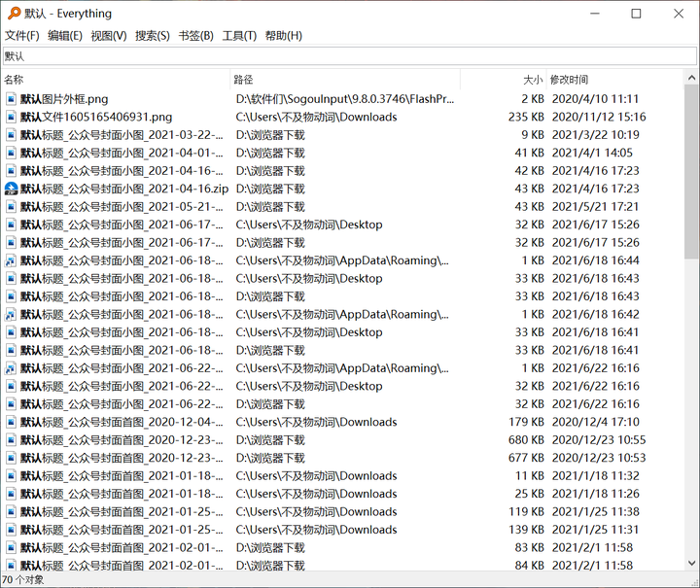Click shortcut icon of row dated 2021/6/18 16:42
700x588 pixels.
(11, 315)
